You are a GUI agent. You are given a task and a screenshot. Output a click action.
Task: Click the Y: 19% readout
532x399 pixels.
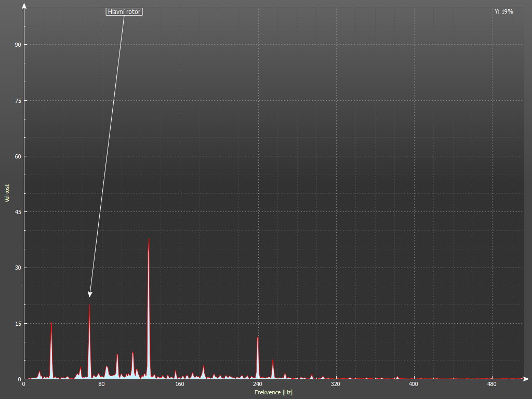pos(503,11)
